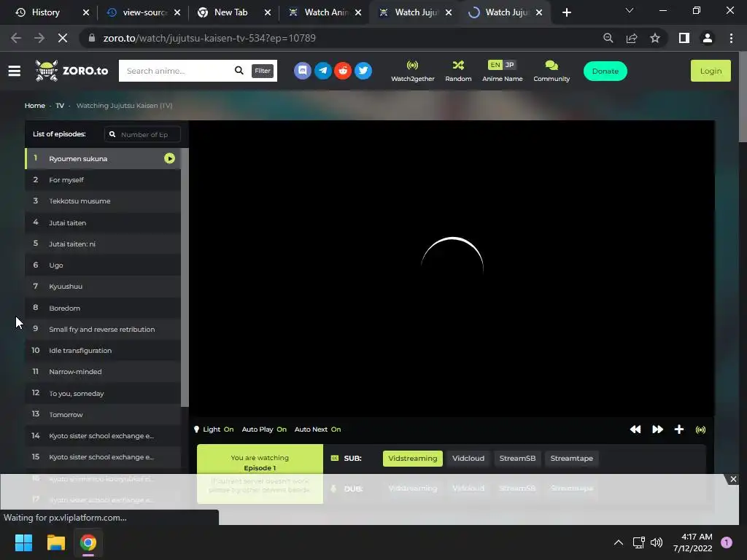Click the search magnifier icon
This screenshot has width=747, height=560.
(239, 71)
